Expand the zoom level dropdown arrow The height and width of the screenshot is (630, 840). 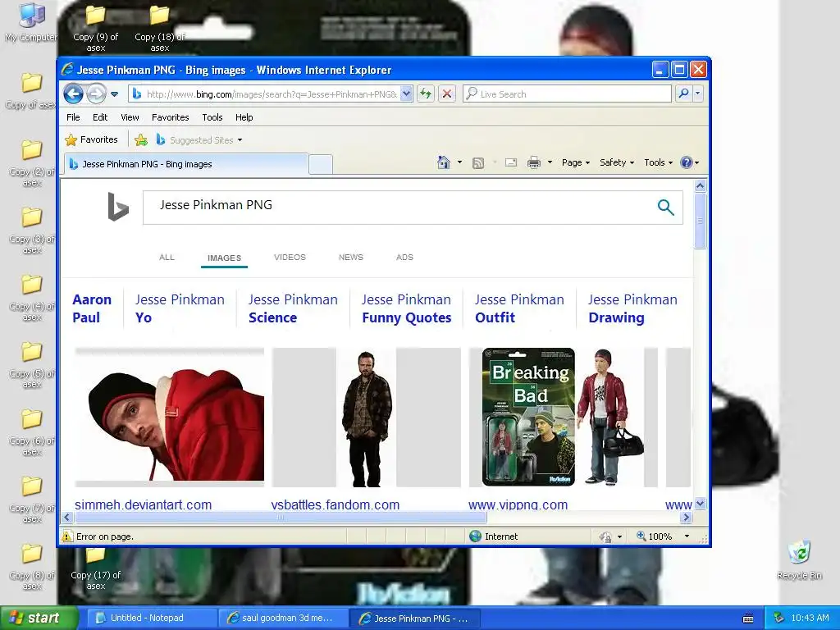coord(687,536)
